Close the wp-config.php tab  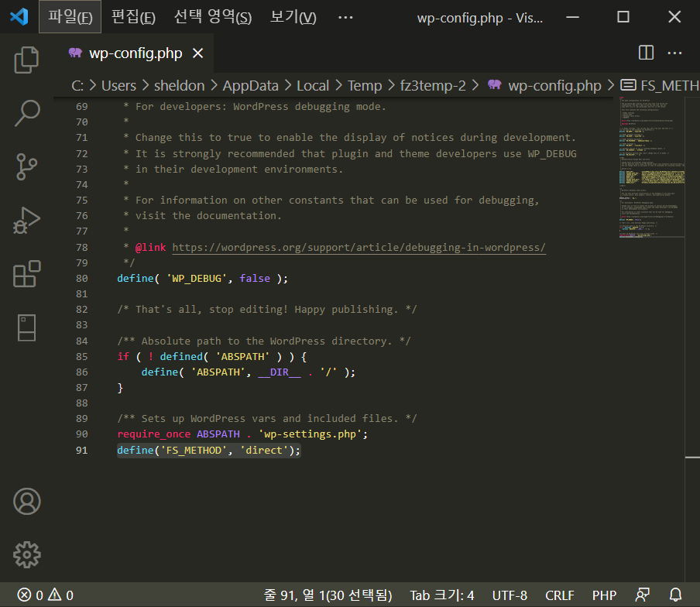pyautogui.click(x=197, y=53)
